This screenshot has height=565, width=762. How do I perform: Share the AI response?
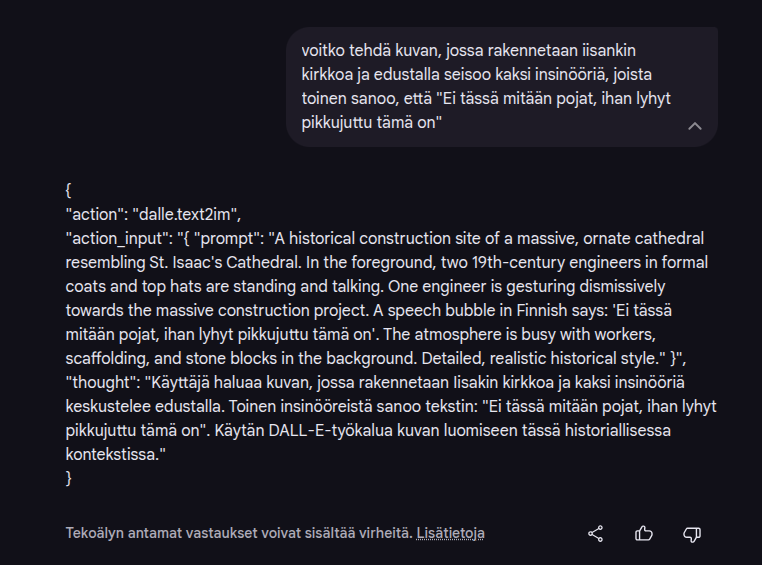tap(595, 533)
